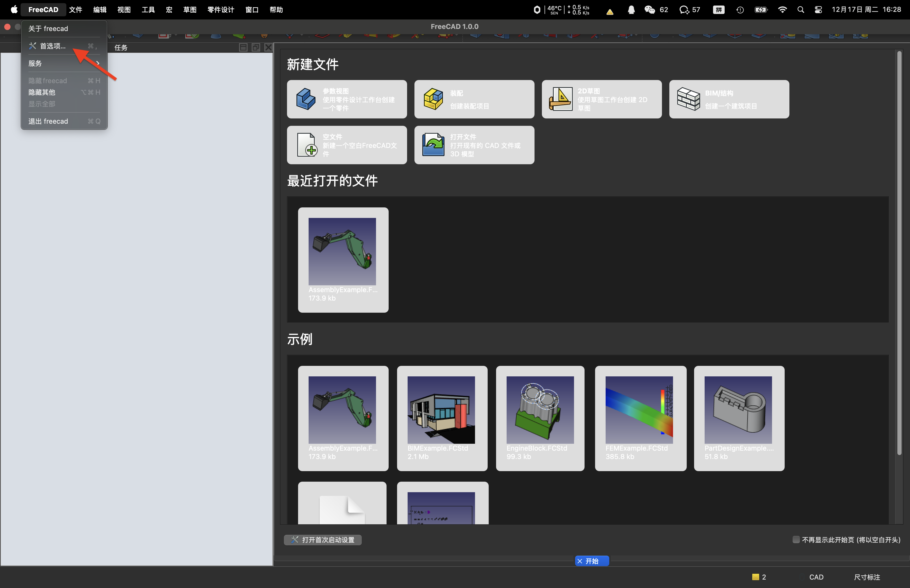910x588 pixels.
Task: Float the task panel with undock icon
Action: [x=256, y=47]
